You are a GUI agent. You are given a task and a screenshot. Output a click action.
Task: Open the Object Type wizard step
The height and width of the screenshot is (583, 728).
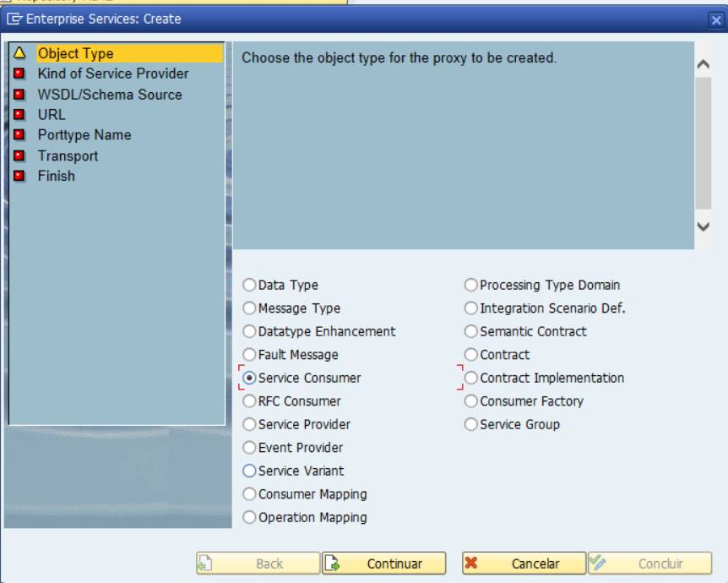75,53
